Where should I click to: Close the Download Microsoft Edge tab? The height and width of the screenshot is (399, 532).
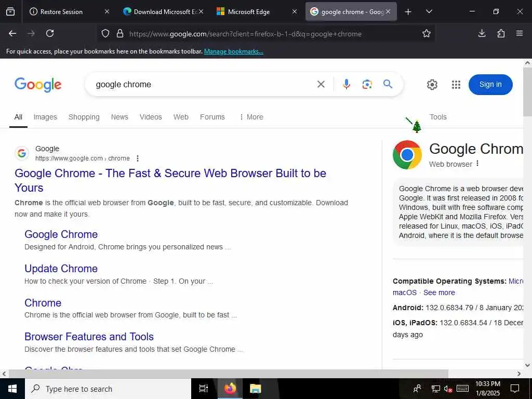click(201, 11)
